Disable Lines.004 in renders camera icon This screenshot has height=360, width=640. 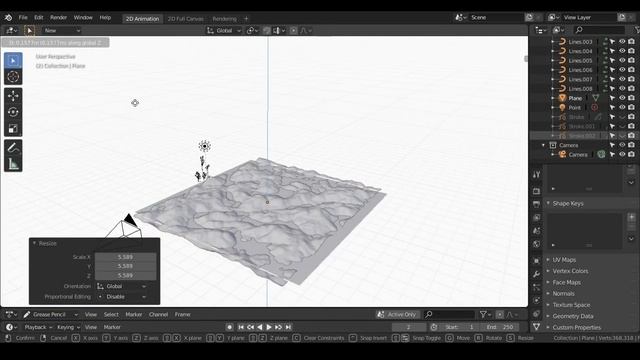coord(631,51)
